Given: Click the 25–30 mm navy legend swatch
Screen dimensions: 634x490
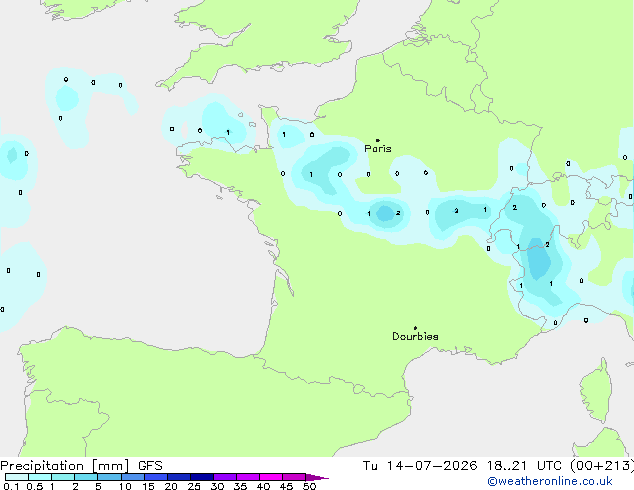Looking at the screenshot, I should (202, 477).
